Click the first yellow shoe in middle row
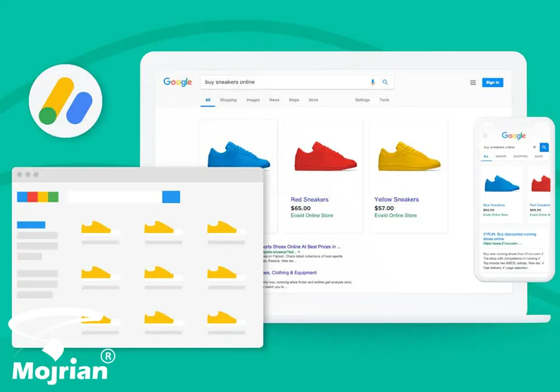560x392 pixels. pos(96,272)
